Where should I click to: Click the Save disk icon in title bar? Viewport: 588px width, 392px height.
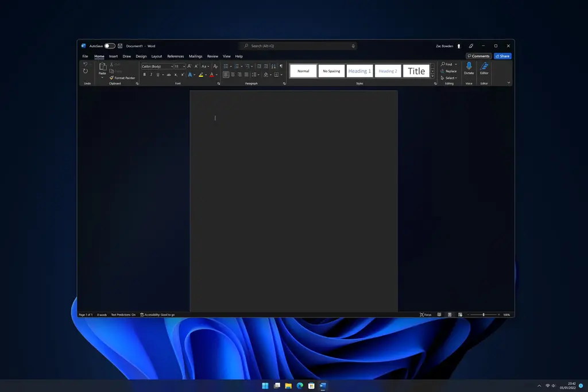tap(120, 46)
